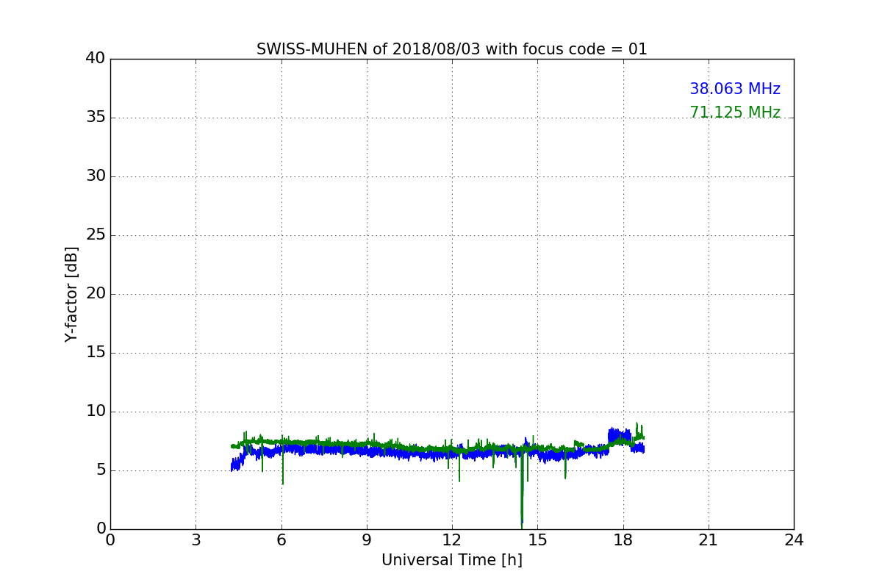Click y-axis tick label 20
The width and height of the screenshot is (882, 588).
[96, 294]
